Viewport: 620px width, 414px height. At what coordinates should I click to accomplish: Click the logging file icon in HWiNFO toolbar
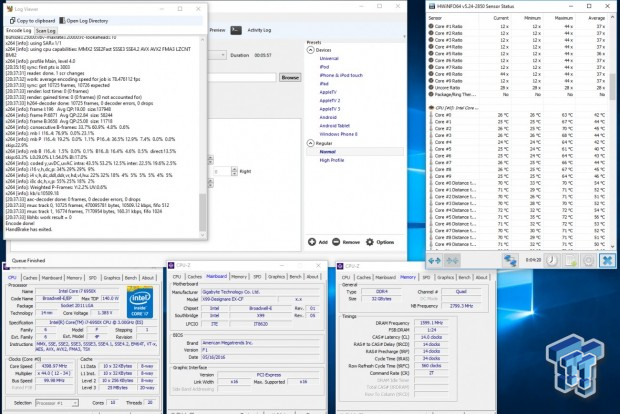pyautogui.click(x=570, y=261)
